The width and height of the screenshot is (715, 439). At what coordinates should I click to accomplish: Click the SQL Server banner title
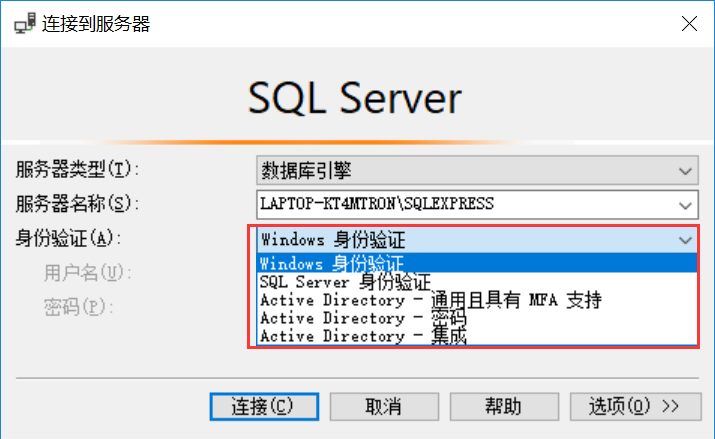(x=355, y=98)
